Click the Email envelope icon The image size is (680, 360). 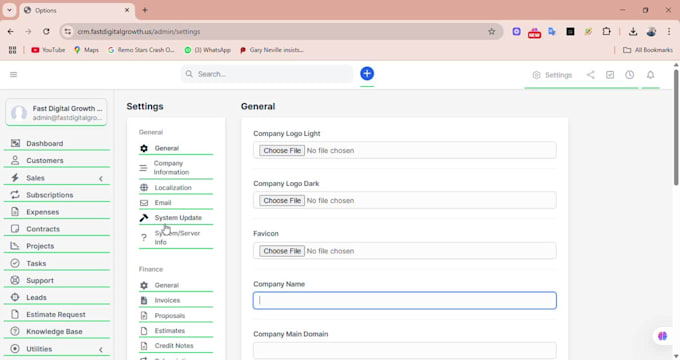tap(144, 203)
